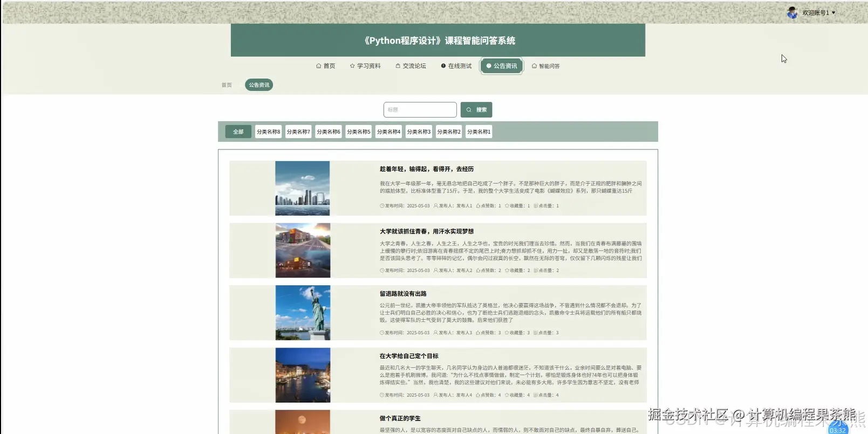Click person icon next to 发布人3
Screen dimensions: 868x434
point(435,333)
